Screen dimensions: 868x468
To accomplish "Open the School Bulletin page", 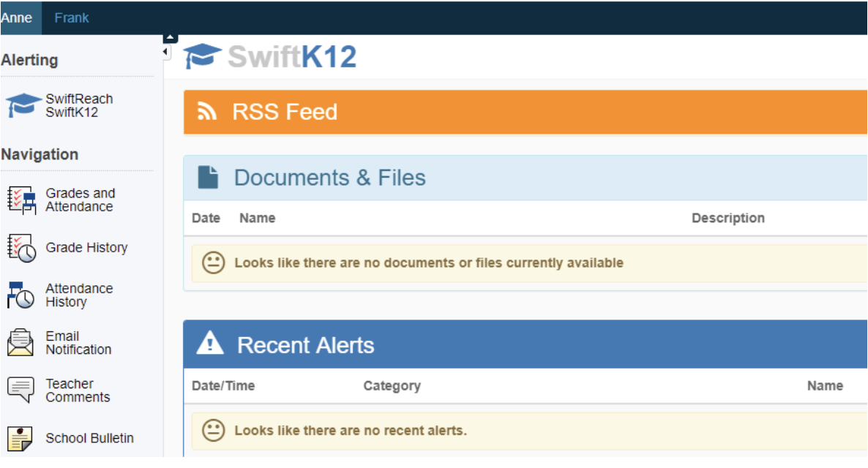I will point(90,438).
